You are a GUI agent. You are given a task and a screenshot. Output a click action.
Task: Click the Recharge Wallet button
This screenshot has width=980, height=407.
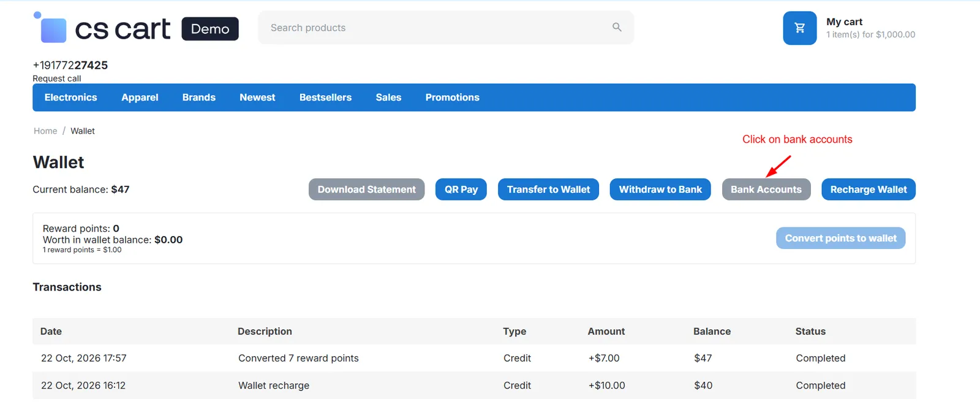869,189
